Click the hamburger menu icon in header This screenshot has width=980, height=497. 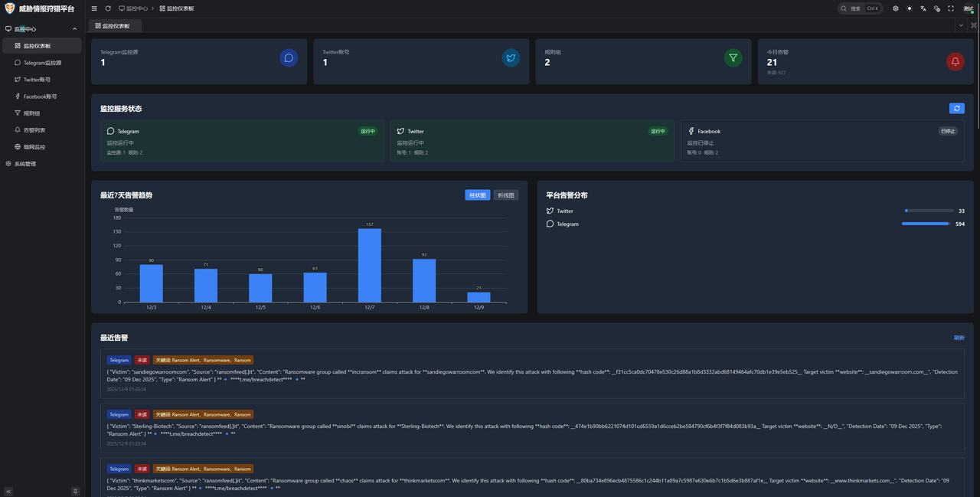click(94, 8)
